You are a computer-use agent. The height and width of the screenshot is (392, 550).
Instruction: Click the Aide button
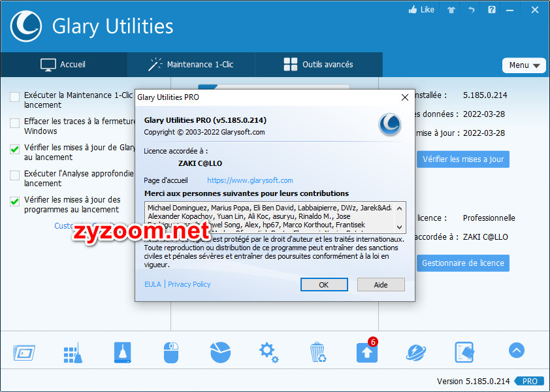click(381, 285)
